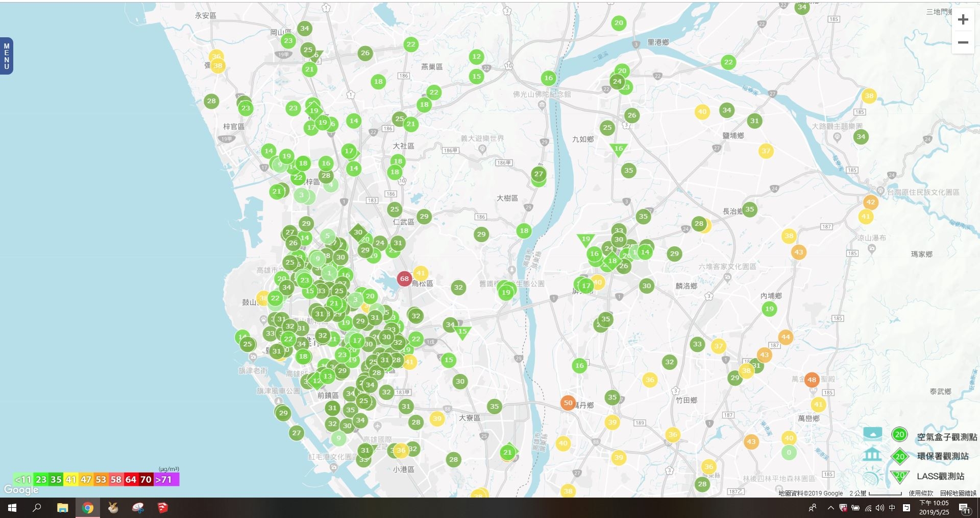
Task: Click the 53 orange scale swatch
Action: 101,480
